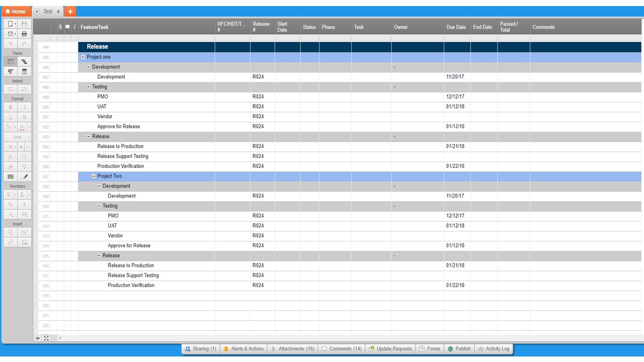Viewport: 644px width, 362px height.
Task: Open the Comments (14) tab
Action: pos(342,349)
